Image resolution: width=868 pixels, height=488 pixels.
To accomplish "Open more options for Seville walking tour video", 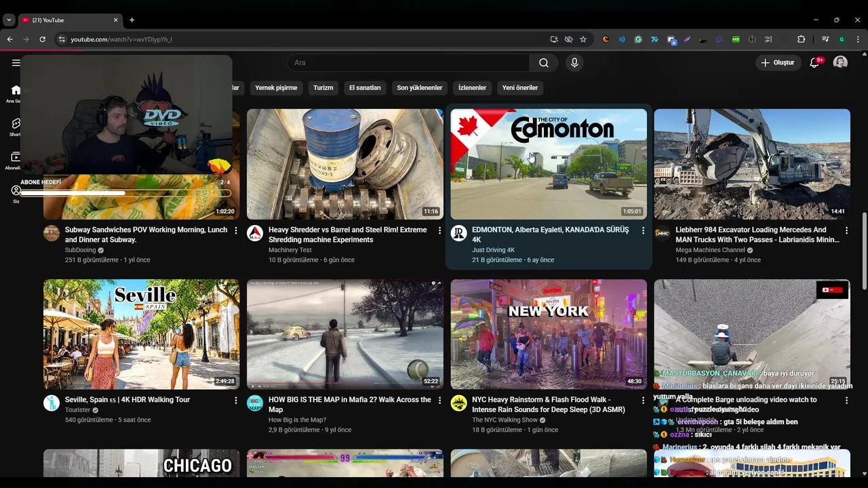I will (236, 401).
